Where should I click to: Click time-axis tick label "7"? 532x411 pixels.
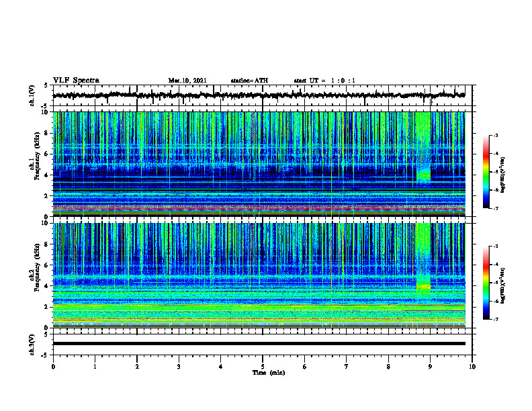(x=347, y=367)
